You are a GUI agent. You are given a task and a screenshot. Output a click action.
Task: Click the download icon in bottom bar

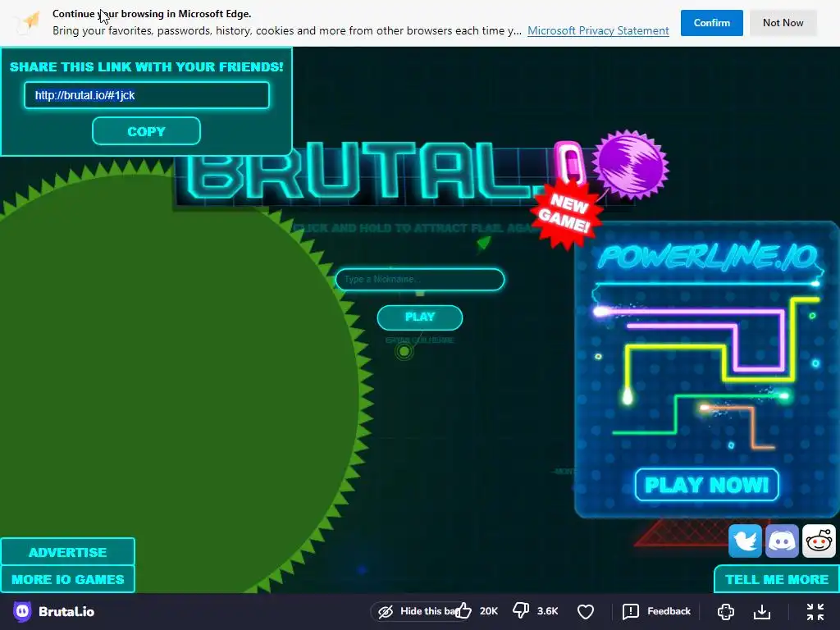click(762, 611)
